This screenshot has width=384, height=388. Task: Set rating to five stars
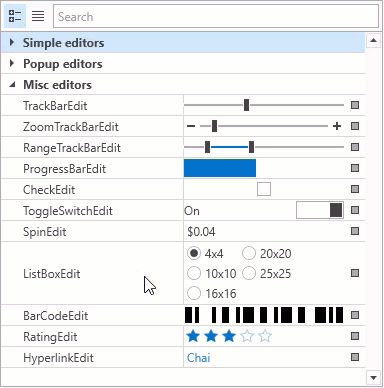265,336
